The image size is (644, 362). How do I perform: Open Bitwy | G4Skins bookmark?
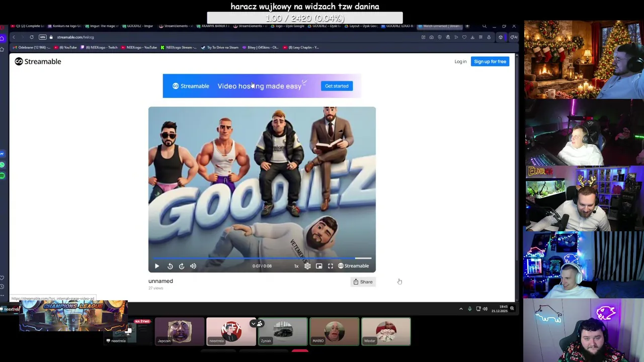point(260,47)
